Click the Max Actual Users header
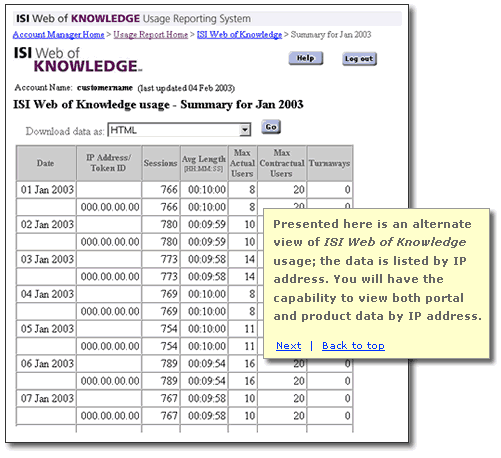Image resolution: width=501 pixels, height=458 pixels. point(242,163)
